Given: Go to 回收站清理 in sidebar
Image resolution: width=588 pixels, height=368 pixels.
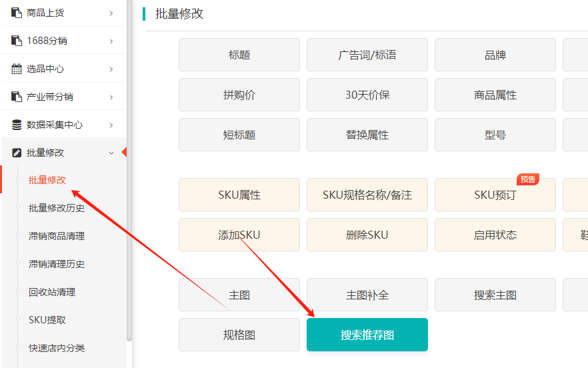Looking at the screenshot, I should [x=52, y=292].
